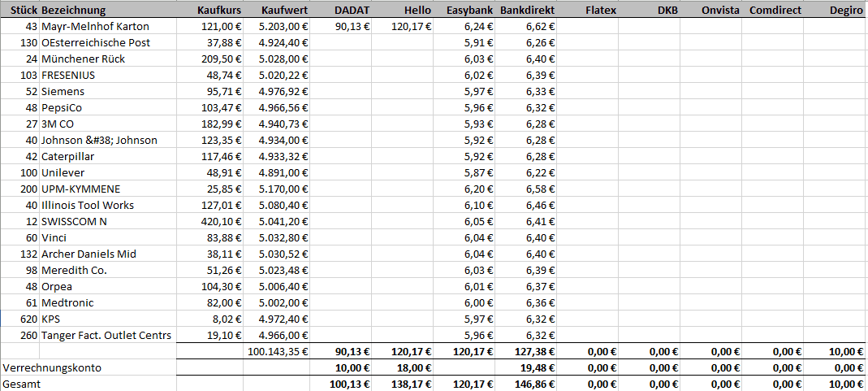Click the Münchener Rück cell

(x=108, y=59)
